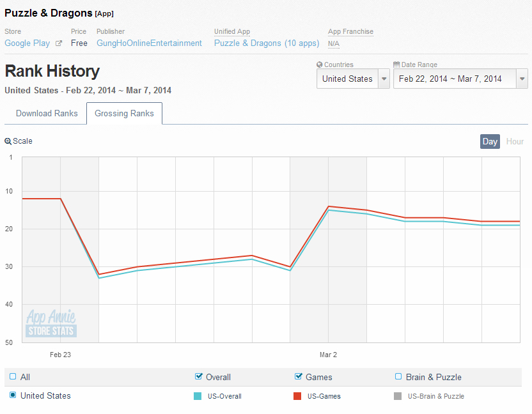Image resolution: width=532 pixels, height=414 pixels.
Task: Click the globe icon next to Countries
Action: pos(320,65)
